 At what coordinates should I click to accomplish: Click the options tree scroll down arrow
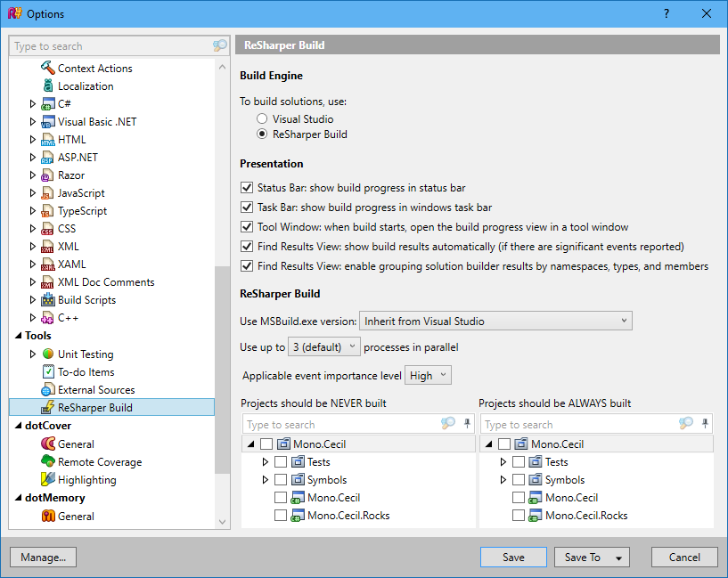tap(223, 522)
